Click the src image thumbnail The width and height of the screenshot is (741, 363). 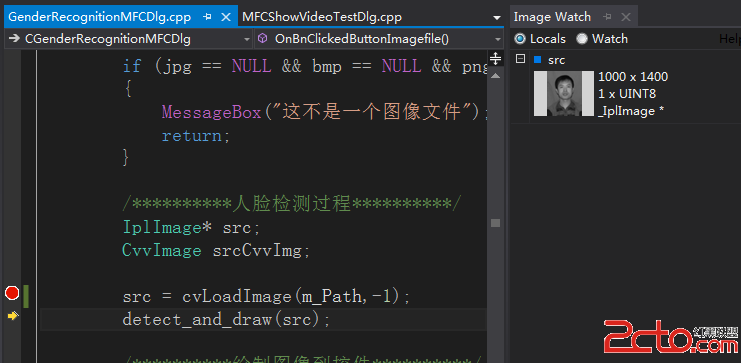(564, 93)
